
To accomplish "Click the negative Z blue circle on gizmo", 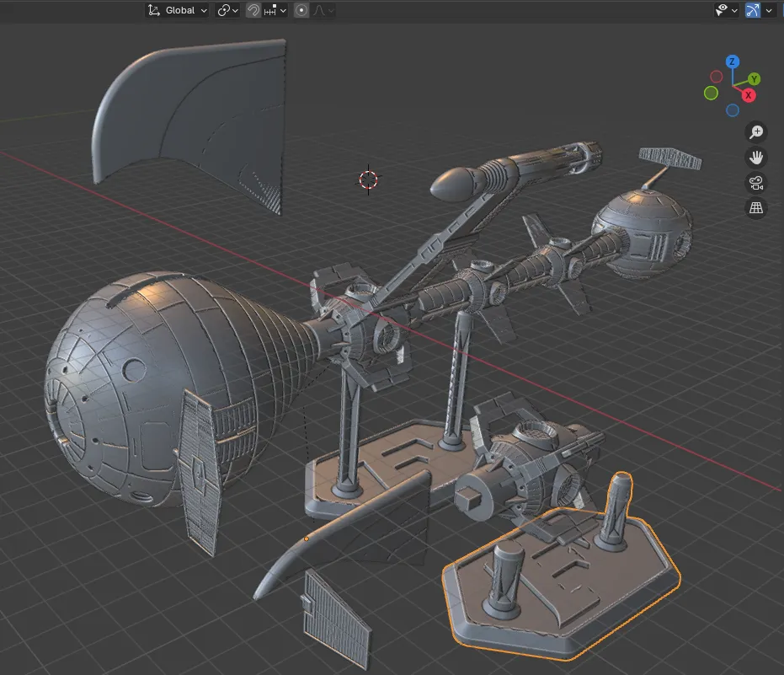I will pyautogui.click(x=733, y=110).
